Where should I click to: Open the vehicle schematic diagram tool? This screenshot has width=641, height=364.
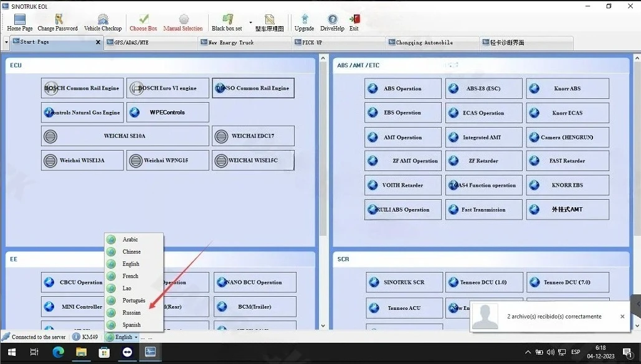coord(269,23)
